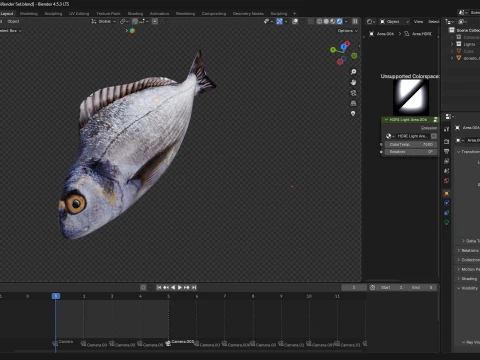Toggle proportional editing button
Image resolution: width=480 pixels, height=360 pixels.
click(155, 21)
